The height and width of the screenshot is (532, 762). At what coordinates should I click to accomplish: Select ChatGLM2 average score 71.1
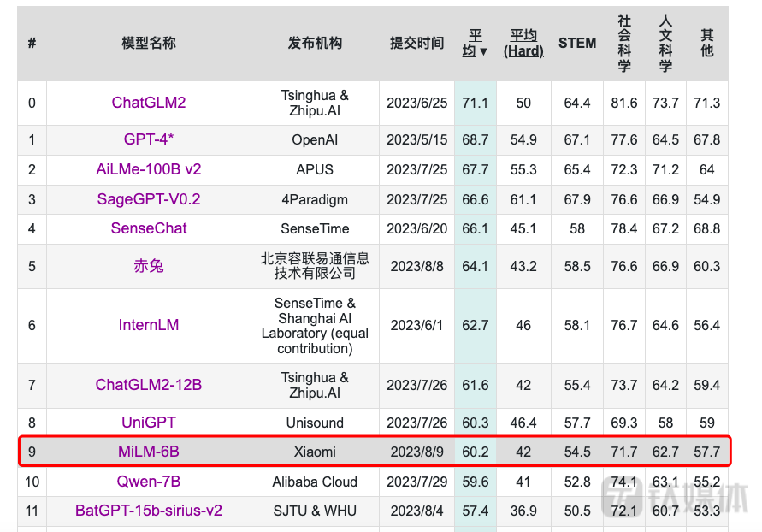pos(475,103)
